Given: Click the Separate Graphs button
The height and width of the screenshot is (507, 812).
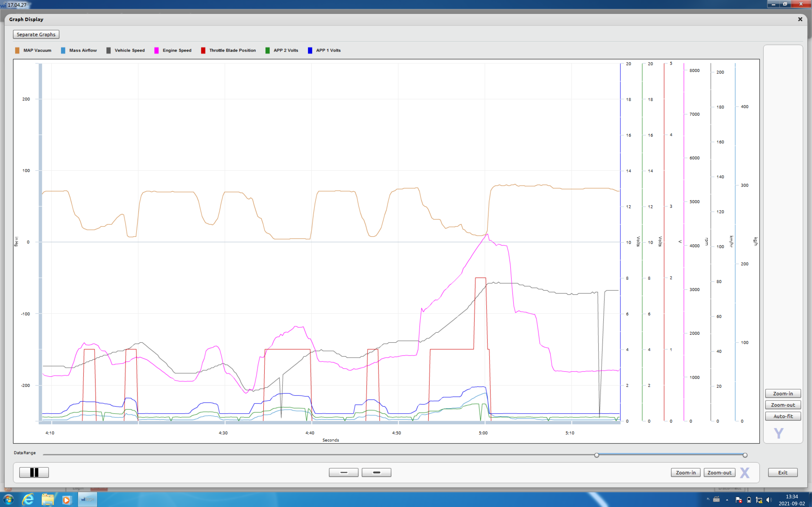Looking at the screenshot, I should pos(36,34).
